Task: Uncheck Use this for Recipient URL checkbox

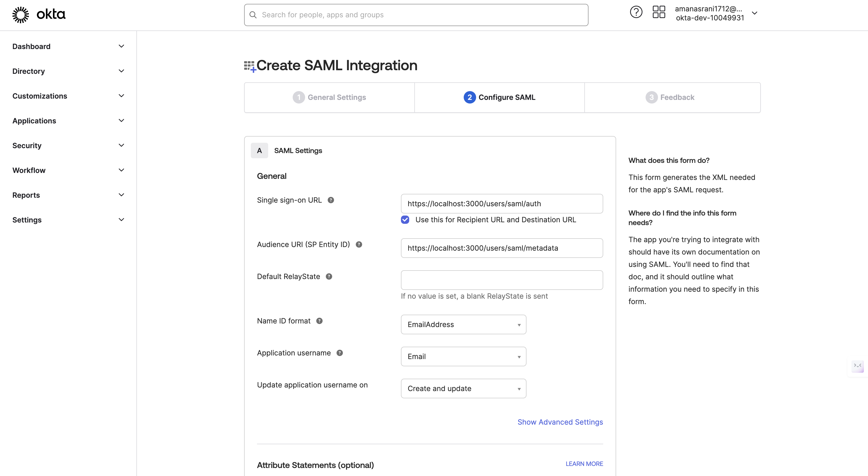Action: click(x=405, y=220)
